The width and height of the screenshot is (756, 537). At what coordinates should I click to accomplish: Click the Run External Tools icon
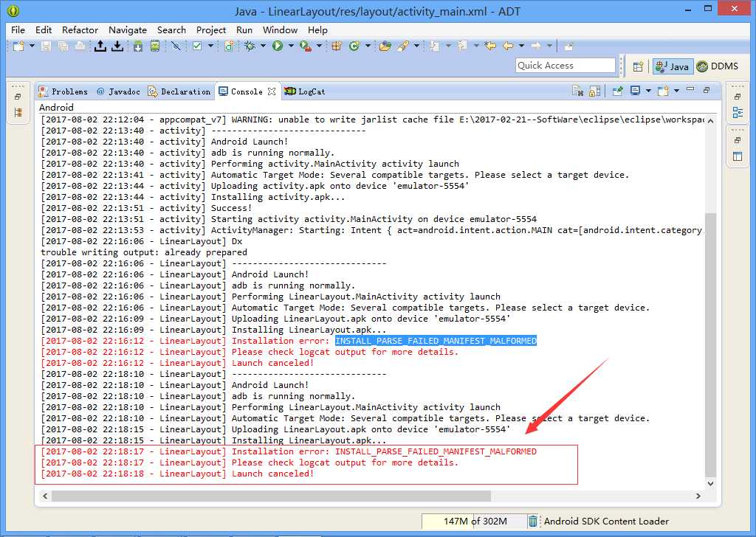pos(306,46)
